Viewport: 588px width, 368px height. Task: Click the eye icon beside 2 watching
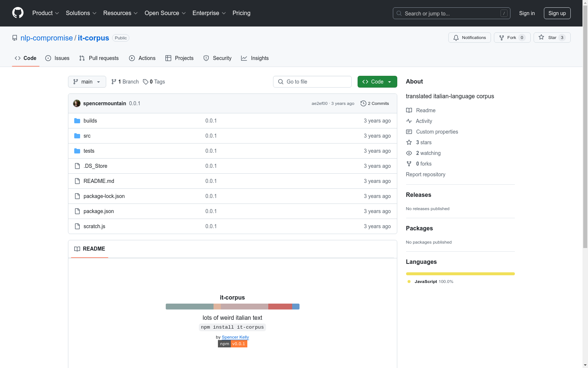tap(409, 153)
